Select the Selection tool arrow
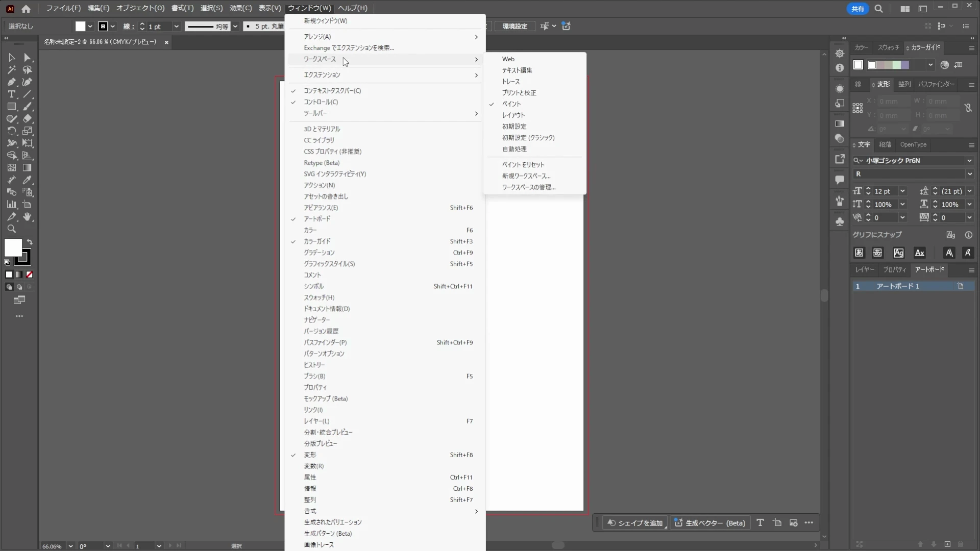The height and width of the screenshot is (551, 980). click(11, 58)
